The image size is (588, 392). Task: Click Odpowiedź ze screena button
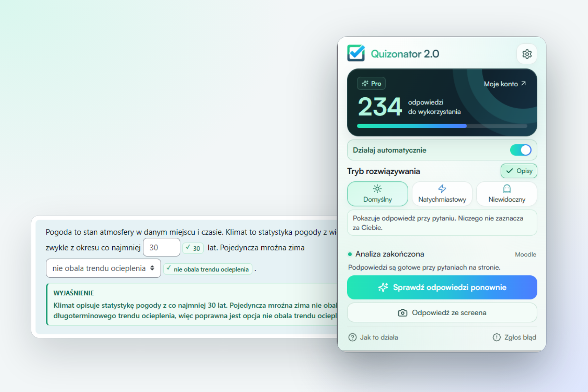442,313
